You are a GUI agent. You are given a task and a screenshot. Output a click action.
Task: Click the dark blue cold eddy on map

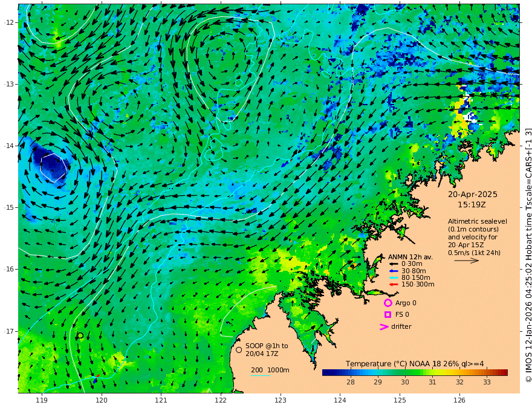coord(47,160)
